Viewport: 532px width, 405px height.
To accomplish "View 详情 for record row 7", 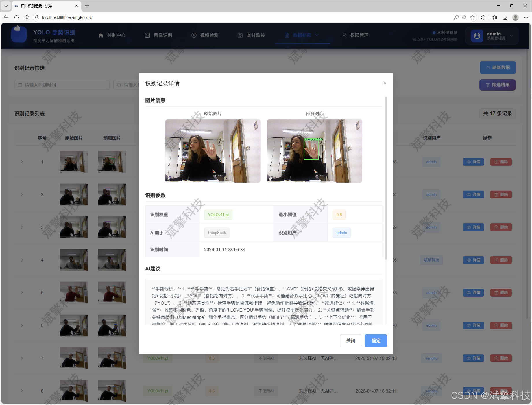I will click(473, 358).
